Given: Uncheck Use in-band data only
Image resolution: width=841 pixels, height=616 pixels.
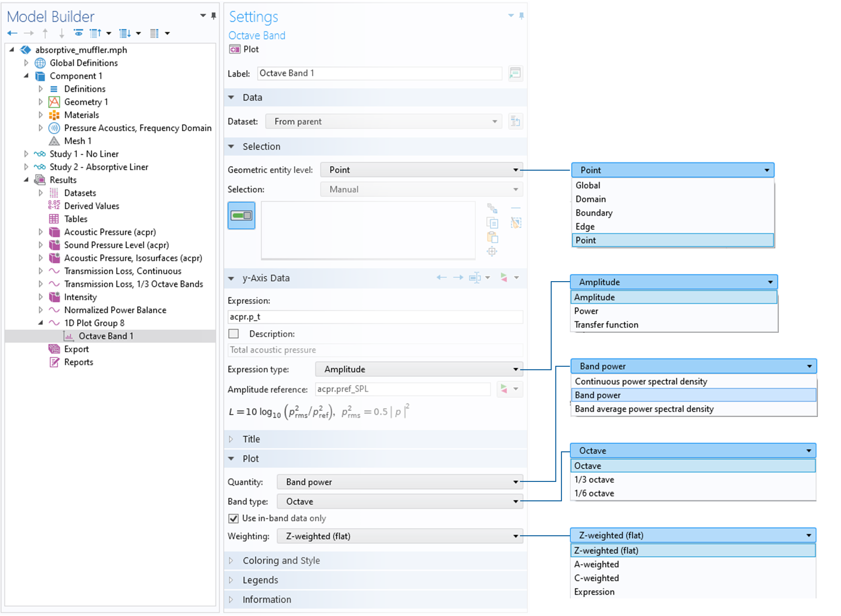Looking at the screenshot, I should tap(233, 518).
